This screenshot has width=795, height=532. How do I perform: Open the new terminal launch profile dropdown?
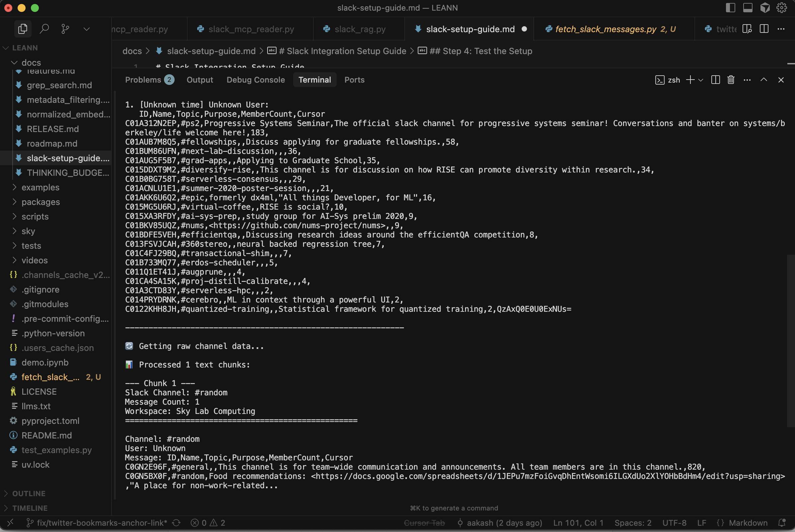(701, 80)
